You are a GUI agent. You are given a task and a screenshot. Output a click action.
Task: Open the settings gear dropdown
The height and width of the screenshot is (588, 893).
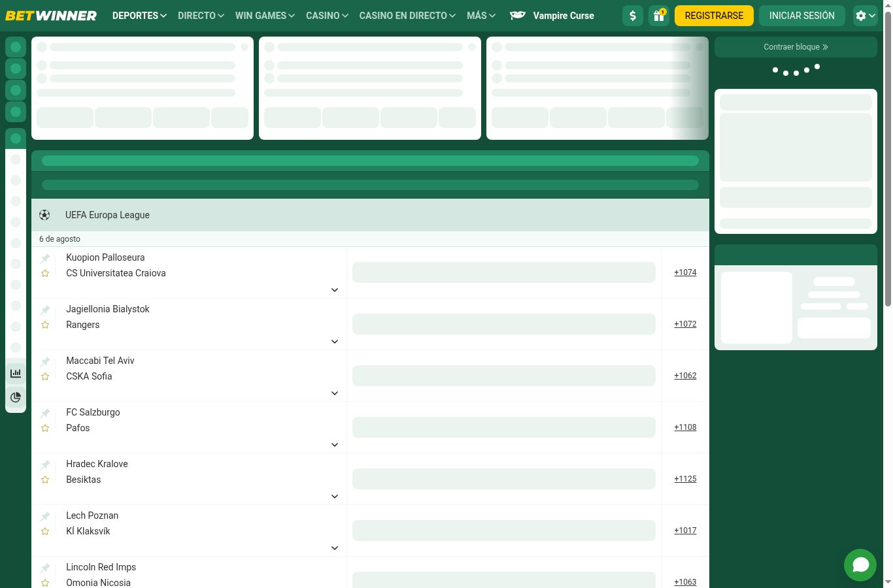[866, 16]
